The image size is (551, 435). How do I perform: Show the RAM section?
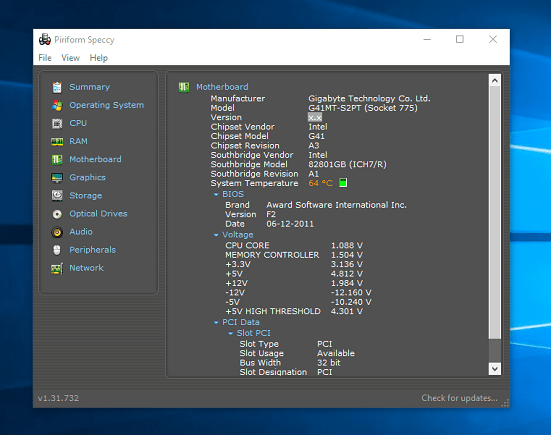pos(78,141)
